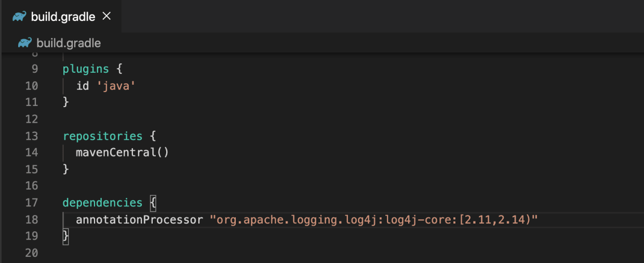Click line number 12 in the gutter
The image size is (644, 263).
click(31, 119)
